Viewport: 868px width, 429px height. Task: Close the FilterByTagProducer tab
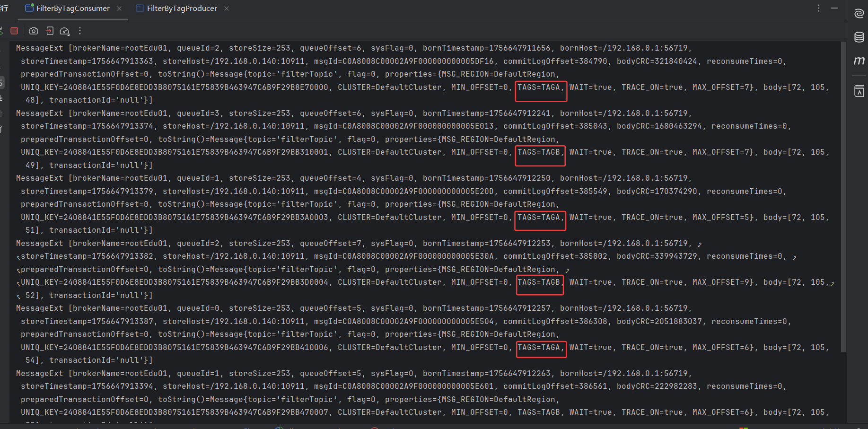coord(227,9)
